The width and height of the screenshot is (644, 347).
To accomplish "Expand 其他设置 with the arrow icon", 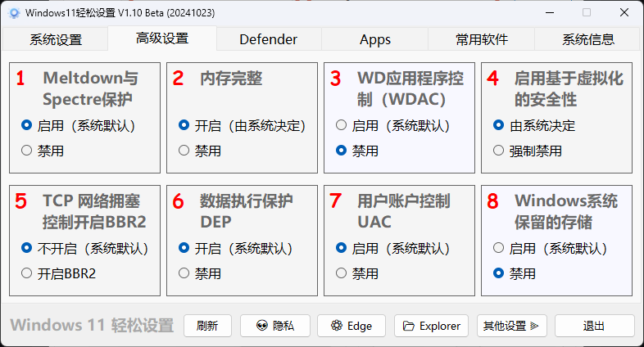I will coord(512,326).
